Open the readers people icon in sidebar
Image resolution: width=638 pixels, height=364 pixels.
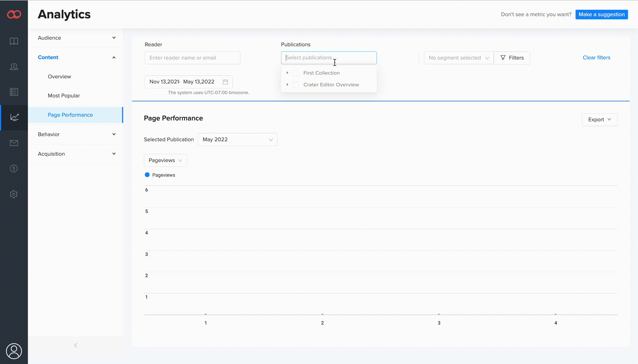(14, 66)
